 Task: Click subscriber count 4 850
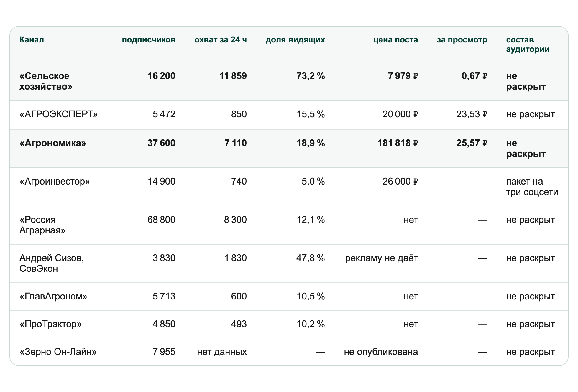[164, 324]
